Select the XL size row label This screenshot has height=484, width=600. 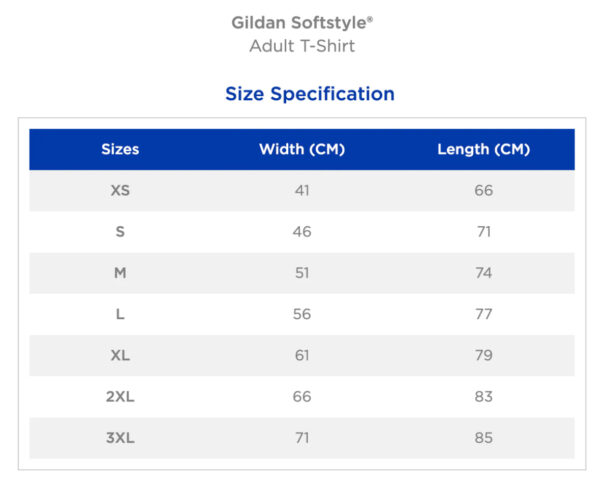point(120,356)
